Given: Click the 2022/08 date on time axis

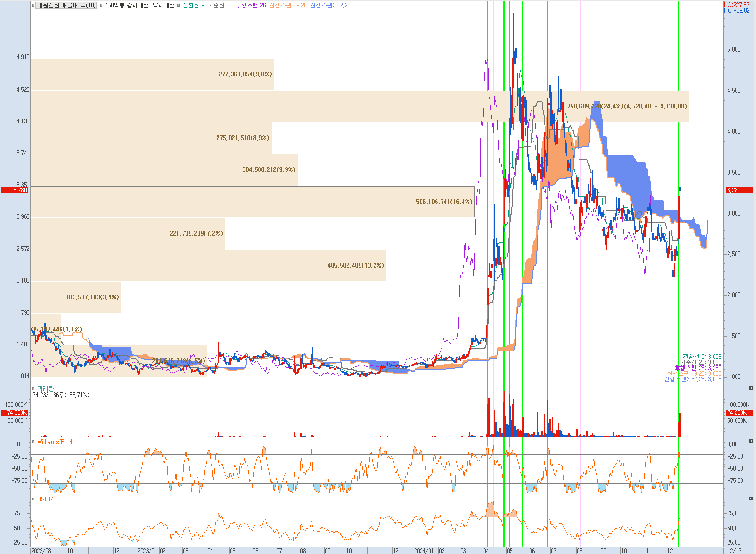Looking at the screenshot, I should point(41,551).
